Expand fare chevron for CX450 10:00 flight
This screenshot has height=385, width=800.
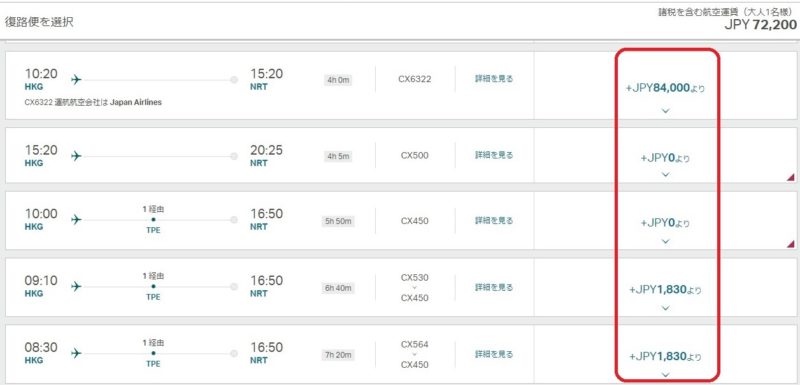665,241
